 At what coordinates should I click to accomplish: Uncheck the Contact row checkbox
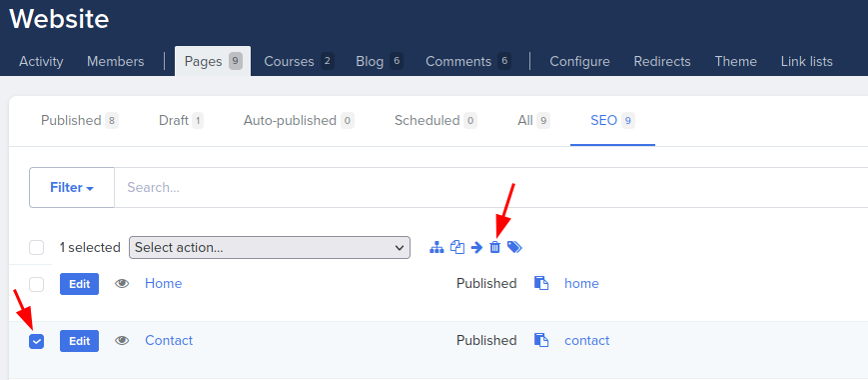click(37, 342)
